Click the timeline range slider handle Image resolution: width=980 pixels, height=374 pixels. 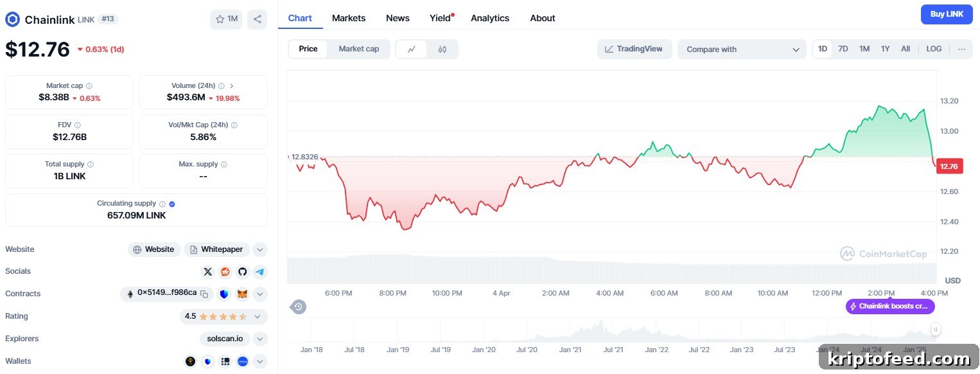click(x=936, y=330)
